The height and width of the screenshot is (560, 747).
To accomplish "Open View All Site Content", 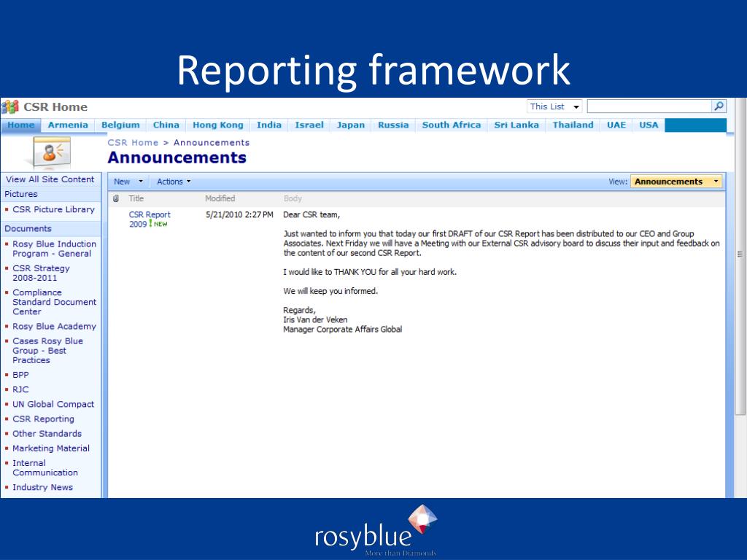I will point(50,179).
